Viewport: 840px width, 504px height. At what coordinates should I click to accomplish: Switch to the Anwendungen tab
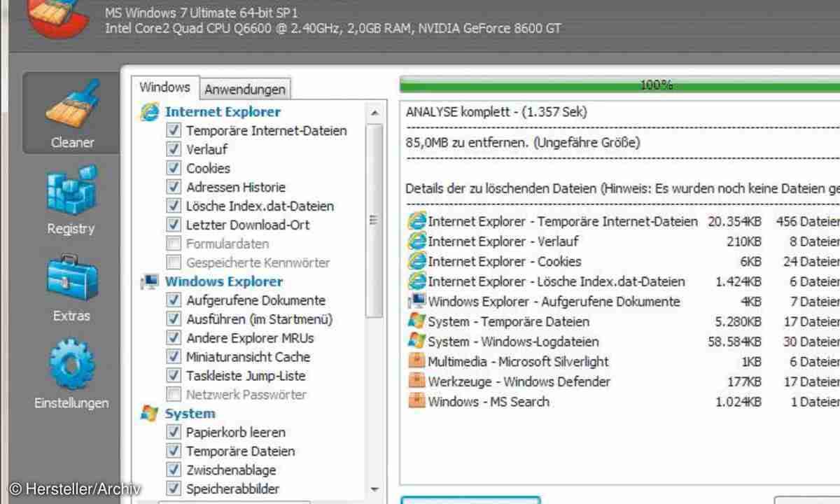[245, 90]
